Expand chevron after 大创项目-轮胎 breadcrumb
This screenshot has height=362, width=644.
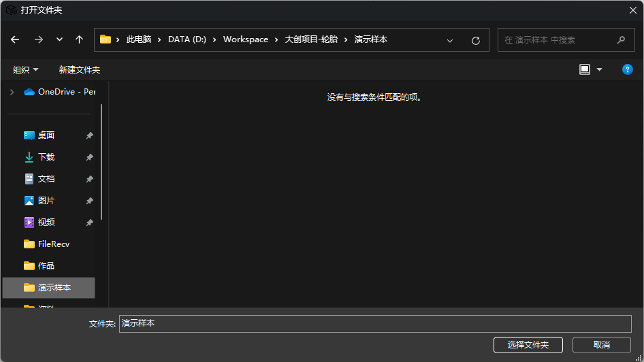(346, 40)
